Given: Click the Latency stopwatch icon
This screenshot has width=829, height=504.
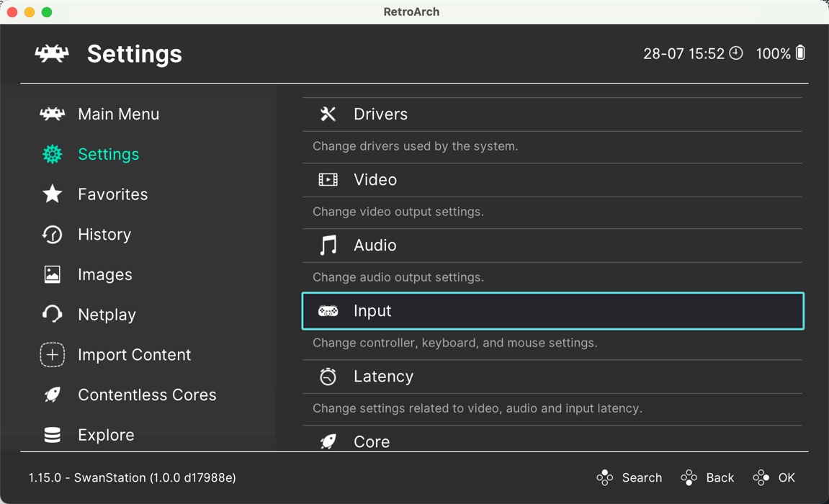Looking at the screenshot, I should tap(328, 376).
